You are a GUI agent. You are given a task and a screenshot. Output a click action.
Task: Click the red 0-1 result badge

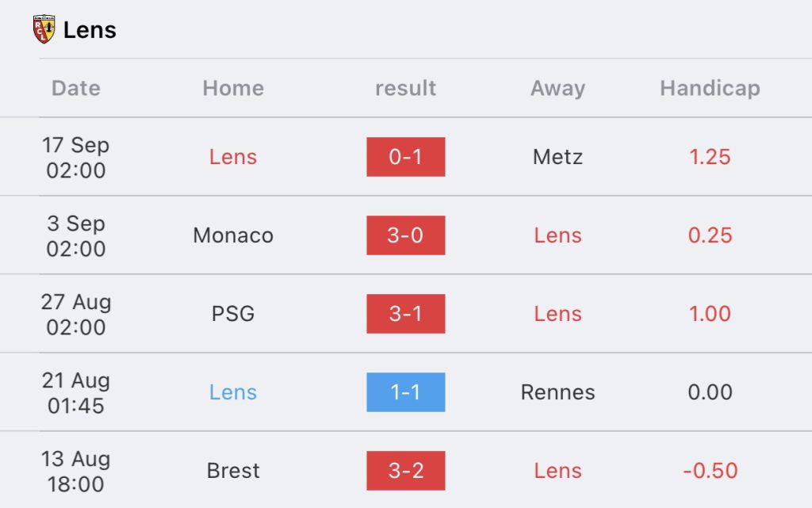point(405,157)
